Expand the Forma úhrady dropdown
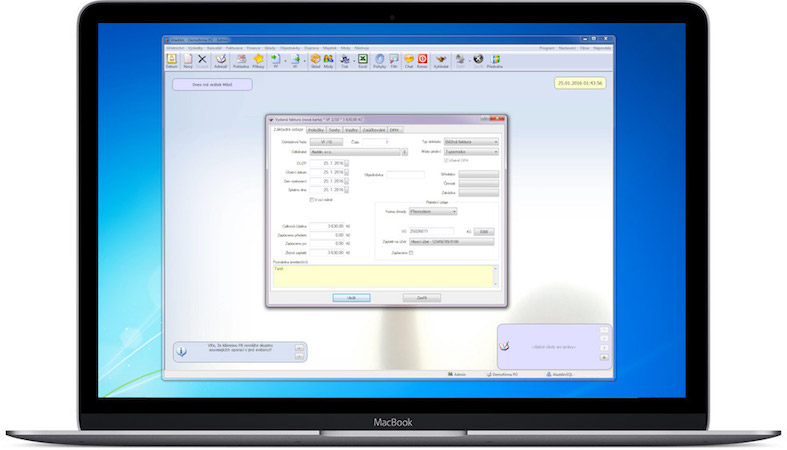 click(x=433, y=211)
